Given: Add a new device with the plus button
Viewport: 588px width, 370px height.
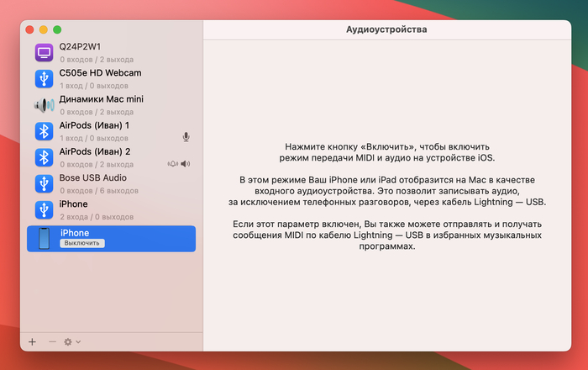Looking at the screenshot, I should (32, 342).
